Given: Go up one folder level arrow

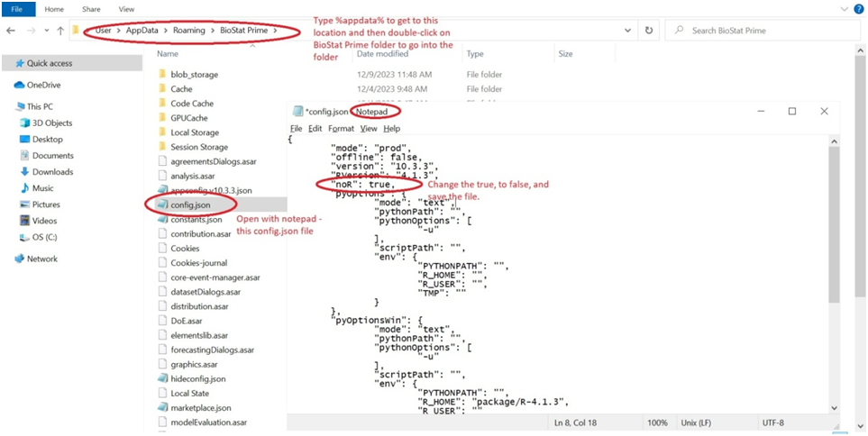Looking at the screenshot, I should tap(60, 31).
